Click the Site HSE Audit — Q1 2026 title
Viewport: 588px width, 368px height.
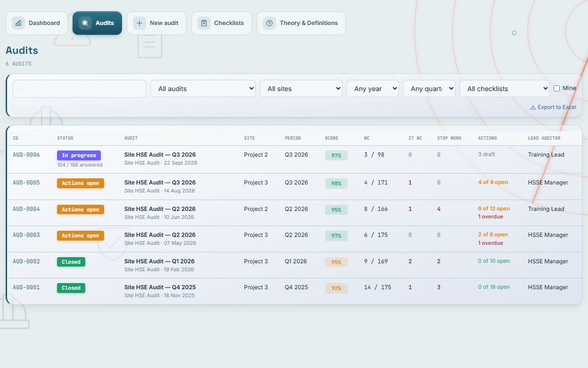pos(159,262)
